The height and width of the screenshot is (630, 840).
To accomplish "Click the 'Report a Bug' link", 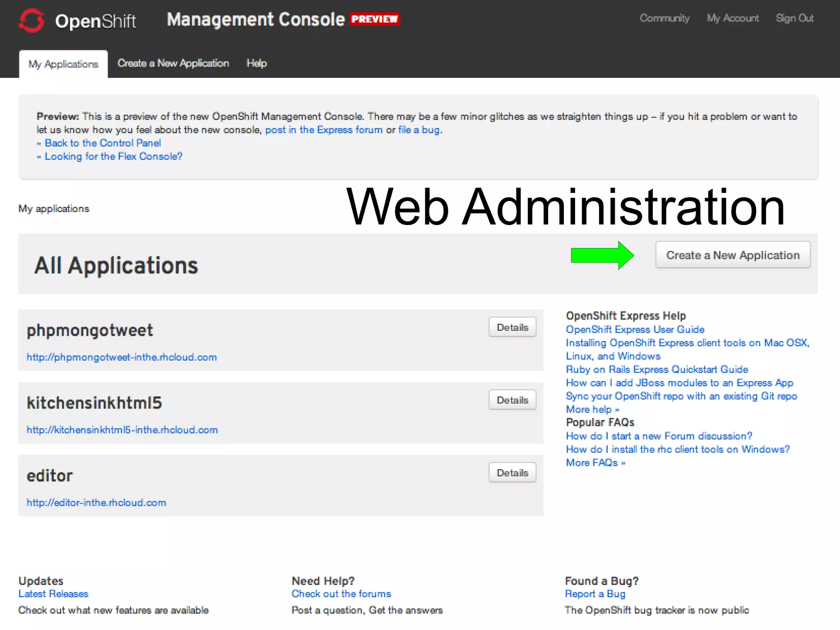I will click(595, 593).
